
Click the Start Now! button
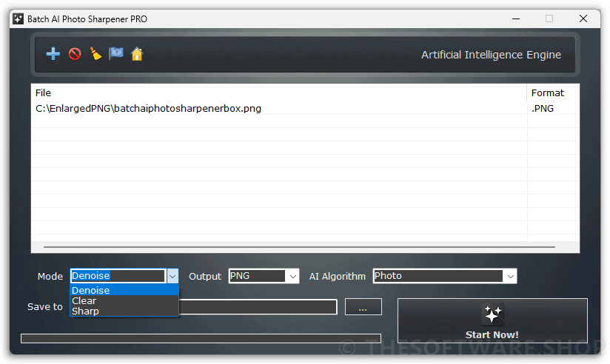492,321
